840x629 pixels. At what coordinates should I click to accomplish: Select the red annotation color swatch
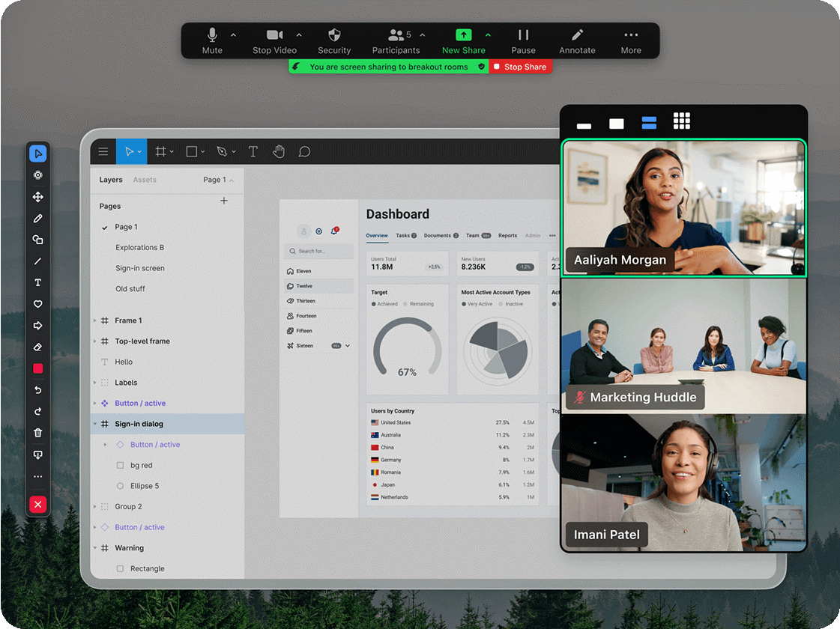tap(38, 368)
